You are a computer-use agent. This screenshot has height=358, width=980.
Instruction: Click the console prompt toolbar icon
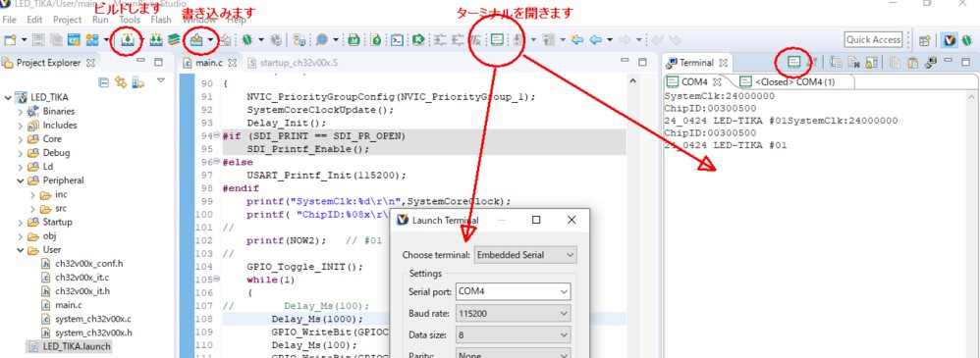(x=397, y=40)
